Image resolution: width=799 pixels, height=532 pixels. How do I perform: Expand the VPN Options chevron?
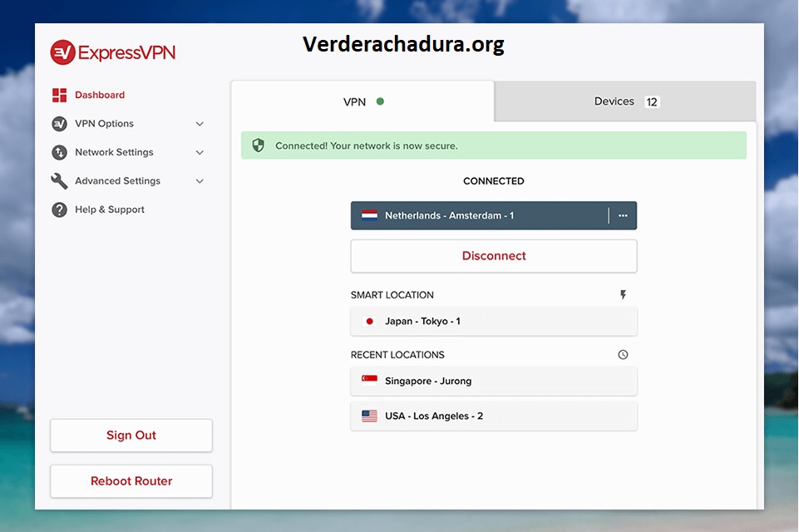200,124
